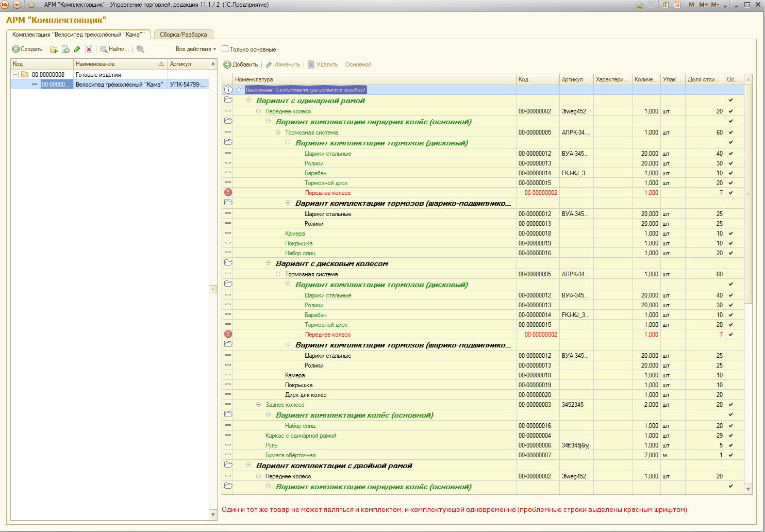Click folder icon of 'Вариант комплектации с двойной рамой'
Image resolution: width=765 pixels, height=532 pixels.
[228, 465]
